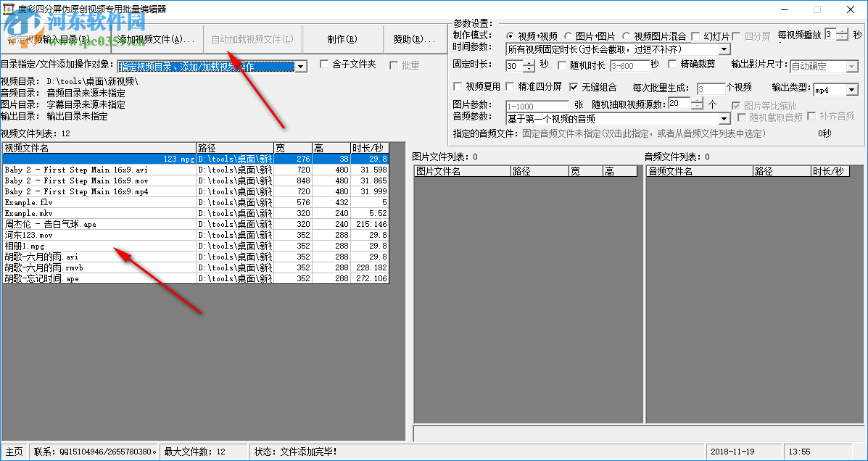This screenshot has height=461, width=868.
Task: Open 添加视频文件(A)... file dialog
Action: pyautogui.click(x=157, y=38)
